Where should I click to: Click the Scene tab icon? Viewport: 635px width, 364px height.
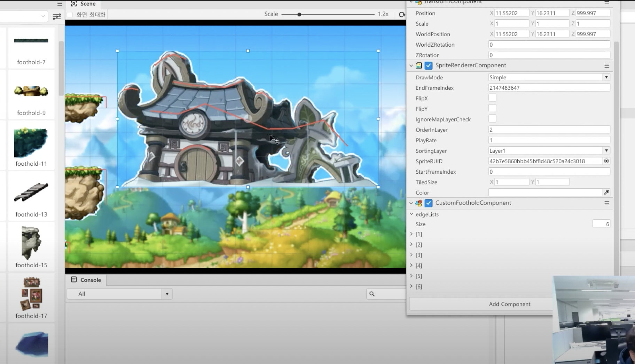(74, 3)
